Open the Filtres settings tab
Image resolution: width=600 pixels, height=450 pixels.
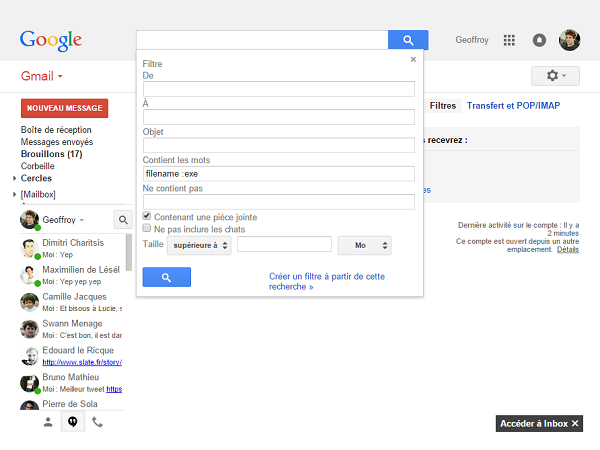(x=442, y=106)
